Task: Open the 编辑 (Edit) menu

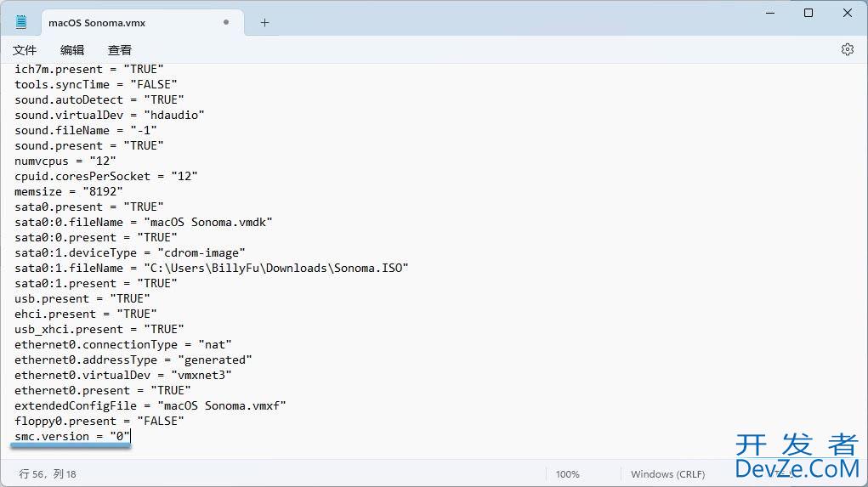Action: [x=72, y=50]
